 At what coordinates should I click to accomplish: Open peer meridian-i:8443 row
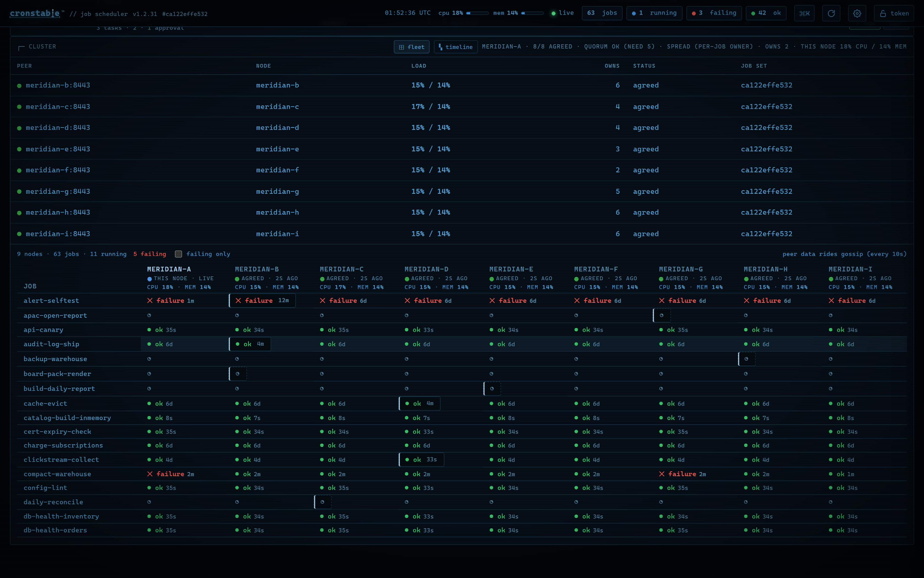(x=462, y=234)
